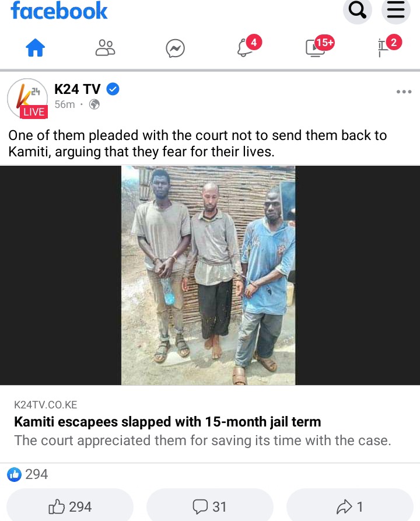Go to the Home feed tab
The image size is (420, 521).
point(35,48)
